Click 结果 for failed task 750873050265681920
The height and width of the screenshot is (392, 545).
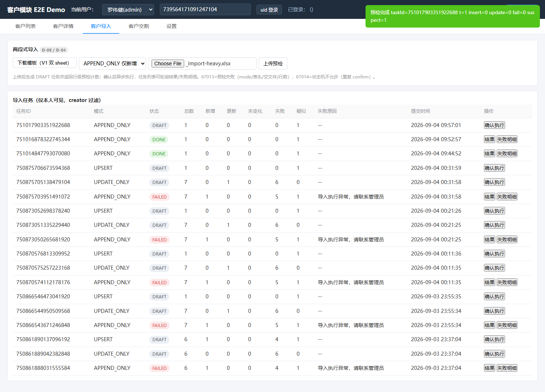point(489,240)
